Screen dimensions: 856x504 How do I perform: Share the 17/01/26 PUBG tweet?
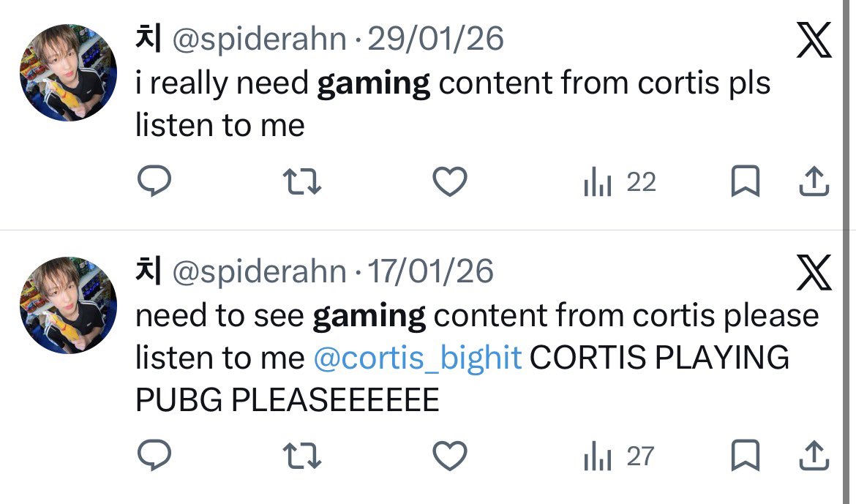(x=814, y=456)
